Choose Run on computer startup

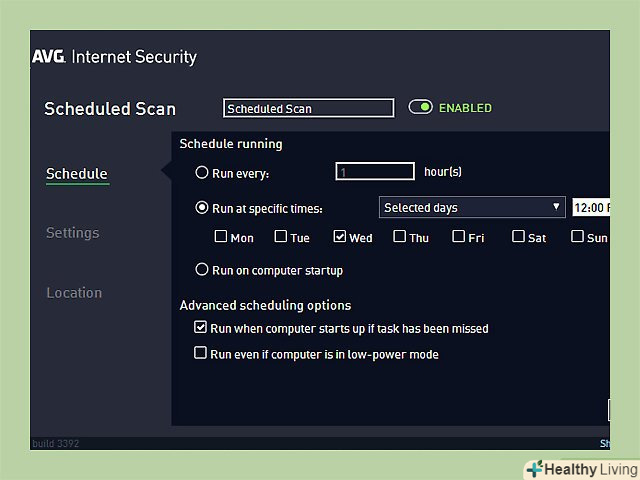point(202,269)
